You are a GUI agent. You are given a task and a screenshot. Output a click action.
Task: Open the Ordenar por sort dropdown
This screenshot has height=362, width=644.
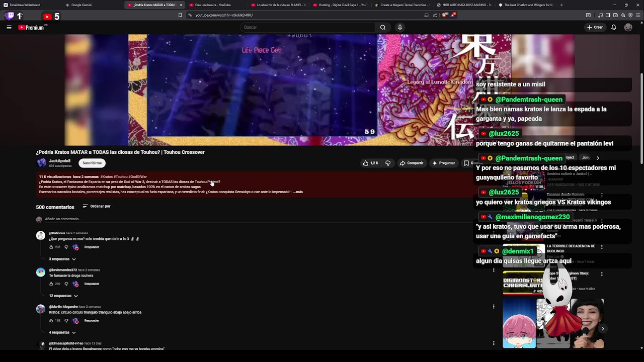tap(97, 206)
